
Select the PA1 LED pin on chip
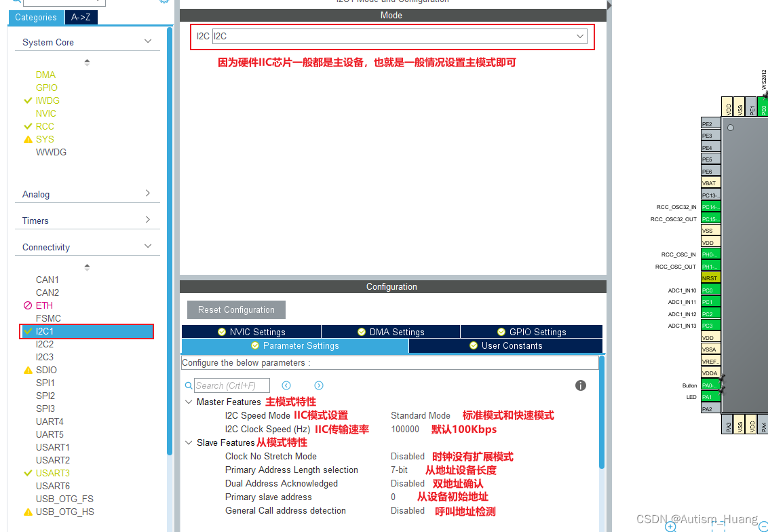(x=711, y=397)
